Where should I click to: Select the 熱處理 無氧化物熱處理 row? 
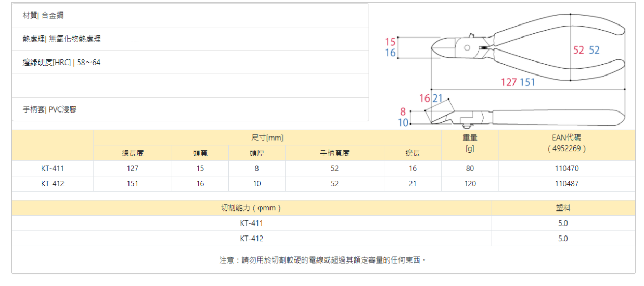(190, 39)
